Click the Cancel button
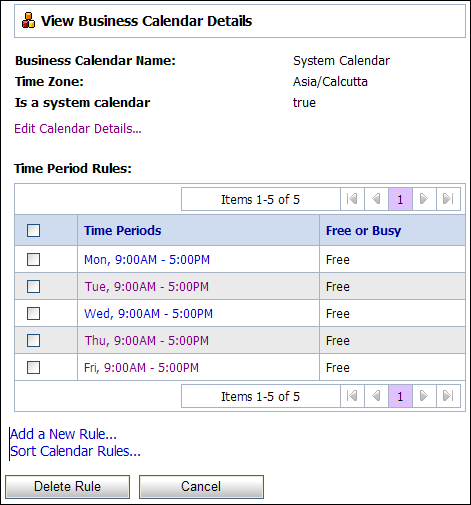The width and height of the screenshot is (471, 505). tap(201, 487)
